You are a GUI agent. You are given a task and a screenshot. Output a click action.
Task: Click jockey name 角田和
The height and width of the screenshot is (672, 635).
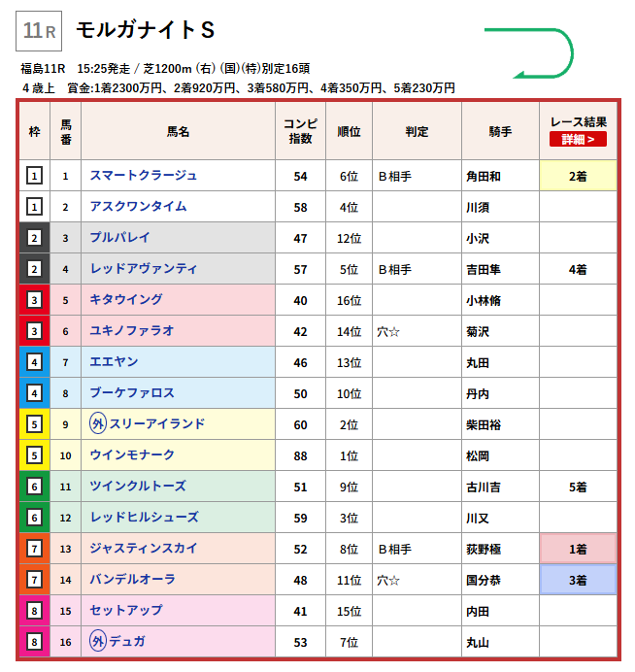click(x=484, y=176)
